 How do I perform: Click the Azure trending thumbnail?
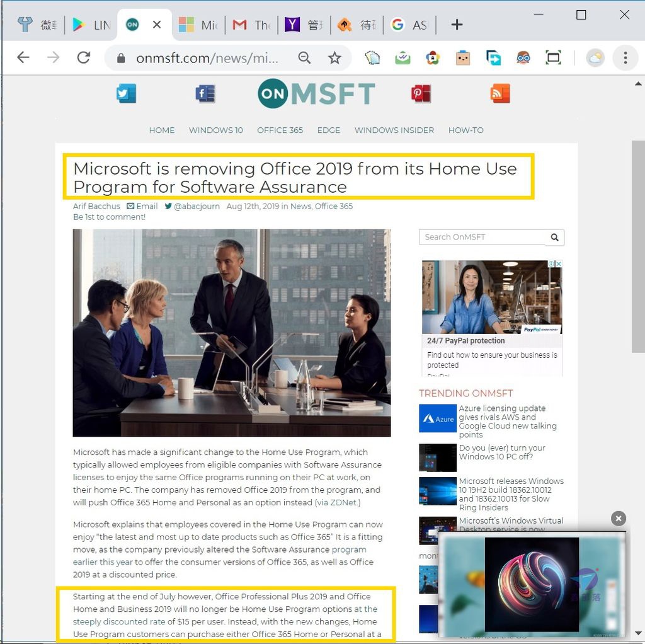(438, 418)
